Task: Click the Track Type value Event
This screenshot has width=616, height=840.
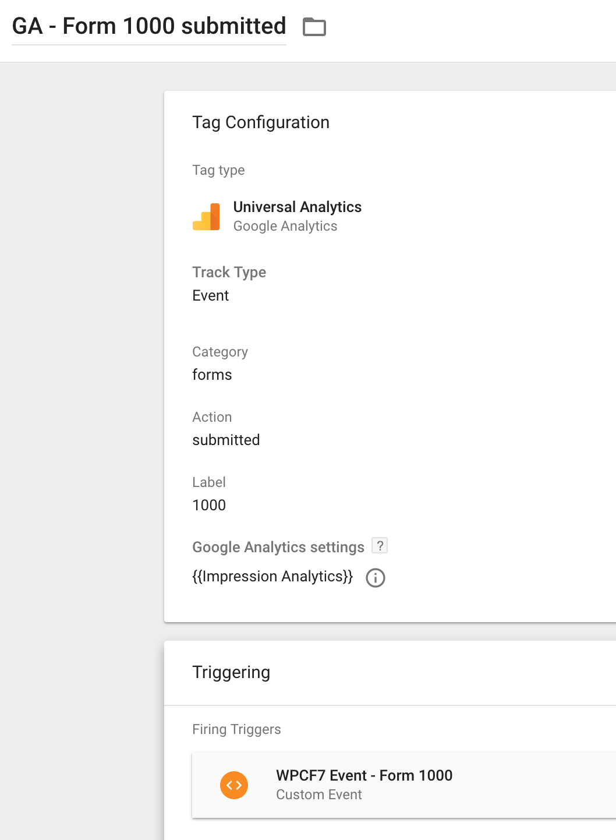Action: point(211,296)
